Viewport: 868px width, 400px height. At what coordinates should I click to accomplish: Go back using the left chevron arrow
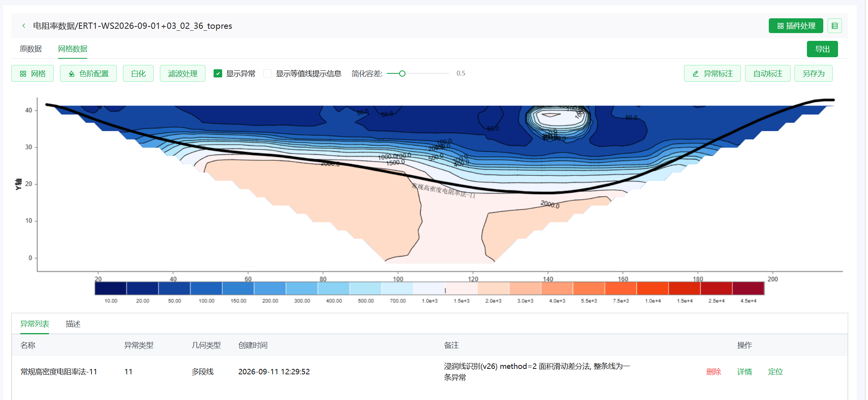point(24,26)
